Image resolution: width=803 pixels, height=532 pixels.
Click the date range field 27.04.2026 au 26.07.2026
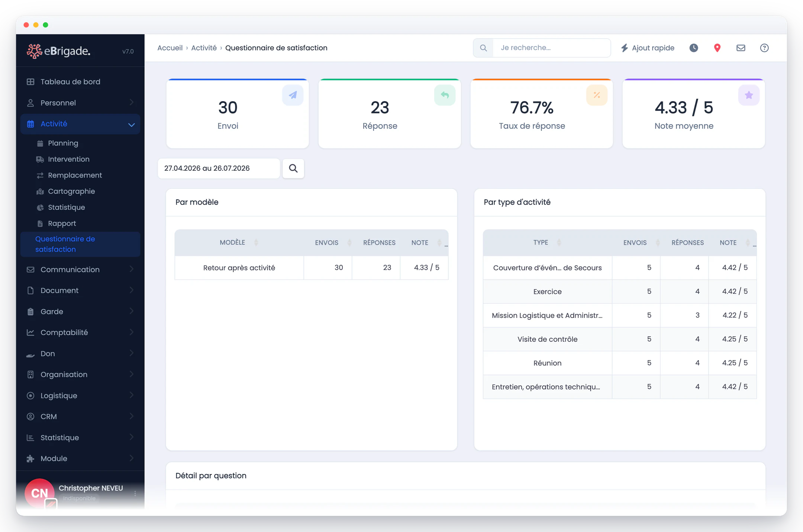219,168
